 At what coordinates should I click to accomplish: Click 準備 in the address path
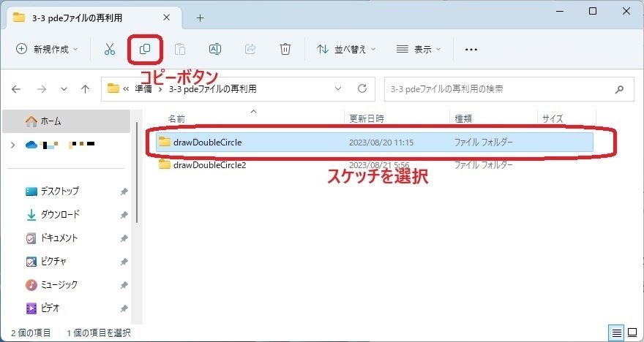point(143,88)
